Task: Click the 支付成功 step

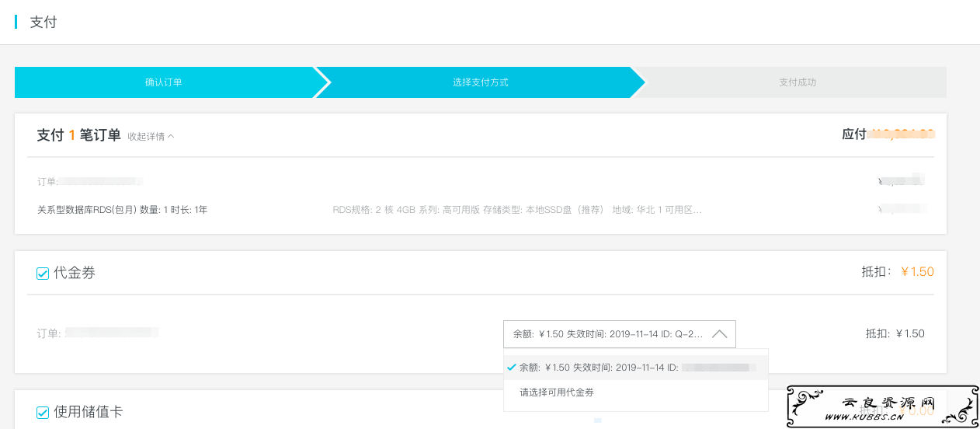Action: (797, 82)
